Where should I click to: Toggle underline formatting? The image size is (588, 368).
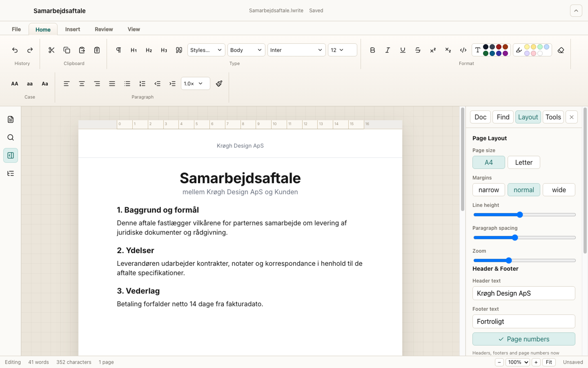click(x=403, y=50)
